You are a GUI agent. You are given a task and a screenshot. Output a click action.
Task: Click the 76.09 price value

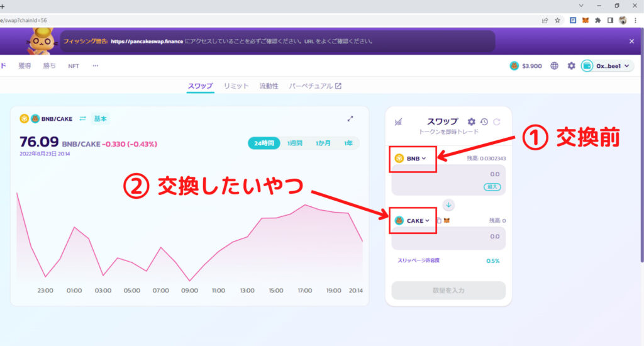(x=39, y=142)
